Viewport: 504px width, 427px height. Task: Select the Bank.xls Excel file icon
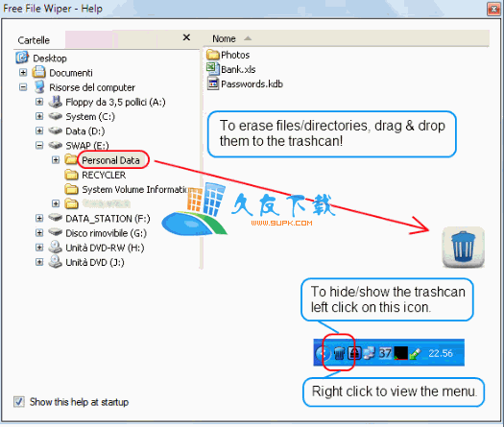point(212,69)
